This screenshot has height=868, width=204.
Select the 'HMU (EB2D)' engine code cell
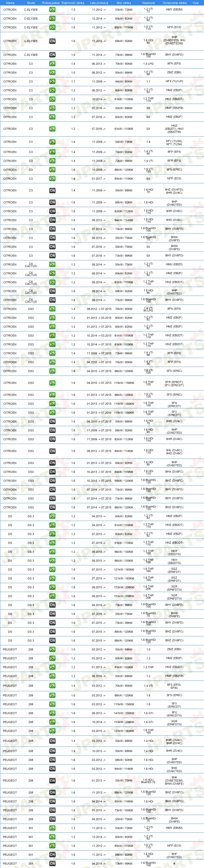[174, 265]
